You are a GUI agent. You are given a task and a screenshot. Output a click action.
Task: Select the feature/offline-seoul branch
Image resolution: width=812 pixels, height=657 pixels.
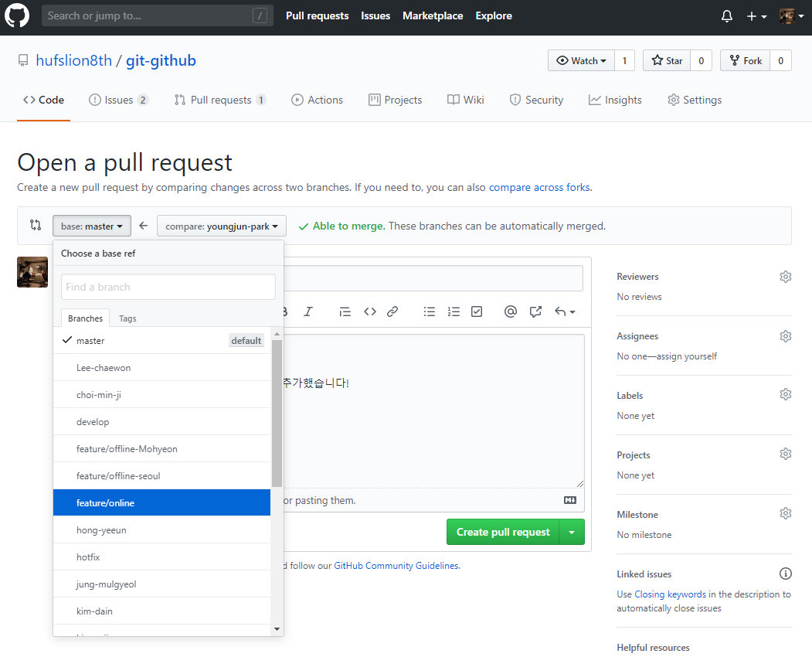(161, 475)
